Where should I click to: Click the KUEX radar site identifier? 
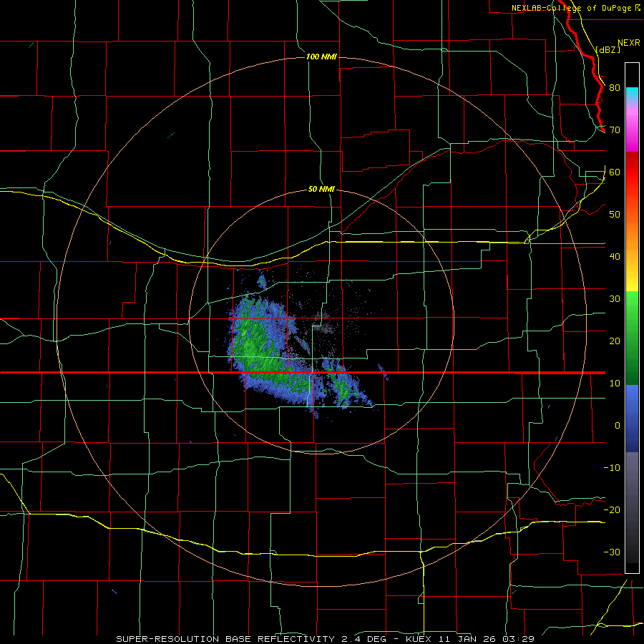tap(418, 639)
